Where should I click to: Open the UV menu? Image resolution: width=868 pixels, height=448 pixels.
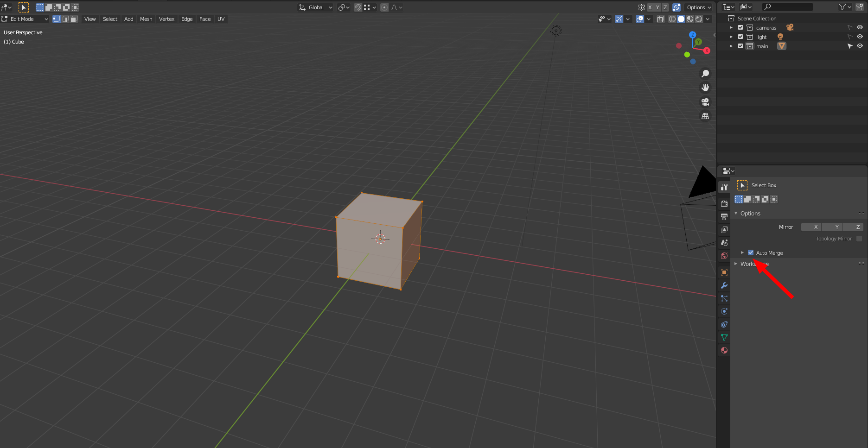pos(221,19)
